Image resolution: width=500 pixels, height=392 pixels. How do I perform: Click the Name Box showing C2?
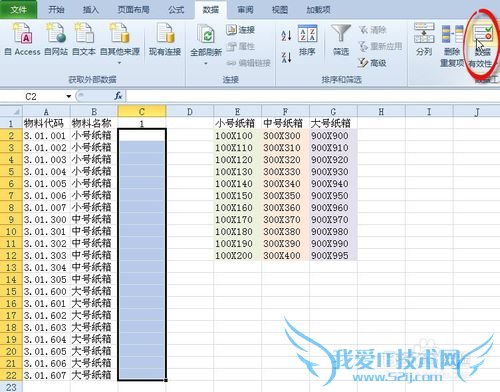(33, 97)
